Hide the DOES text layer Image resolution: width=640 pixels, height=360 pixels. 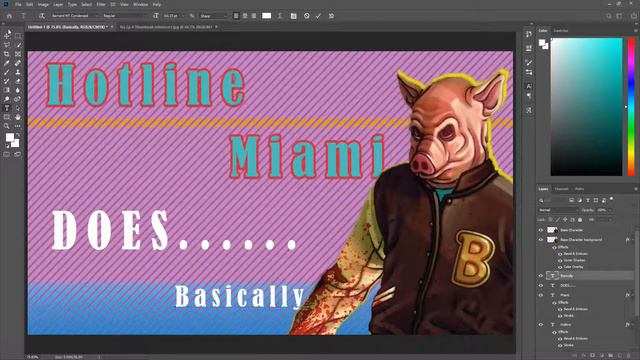(x=541, y=285)
